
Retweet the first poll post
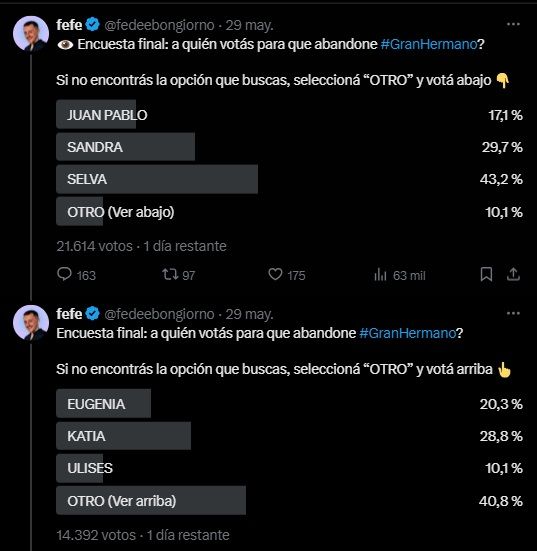click(x=170, y=274)
